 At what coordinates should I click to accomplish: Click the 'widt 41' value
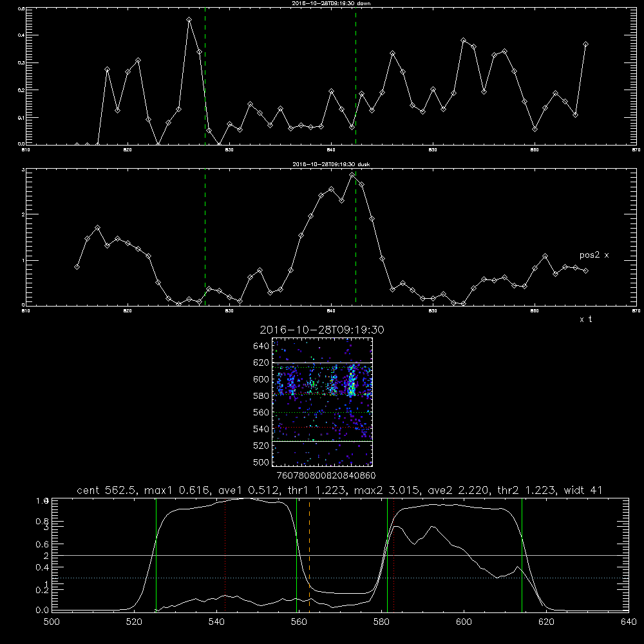click(583, 490)
